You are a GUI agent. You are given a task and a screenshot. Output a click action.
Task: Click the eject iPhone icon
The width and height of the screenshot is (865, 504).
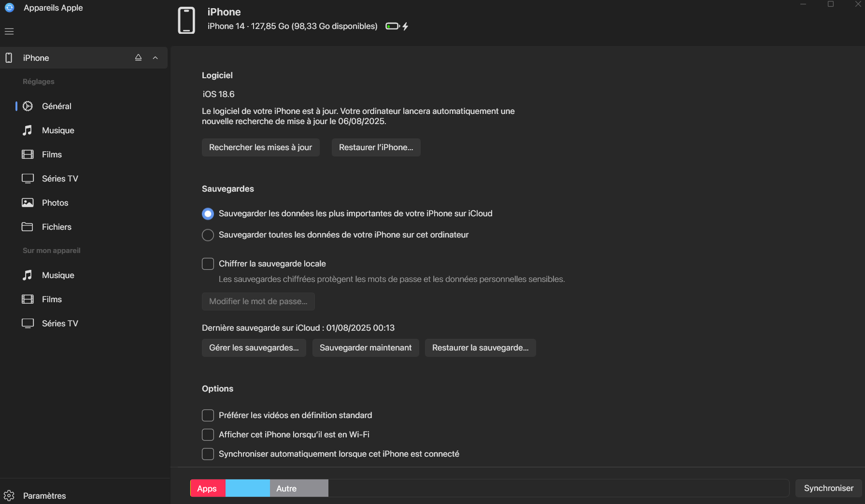click(138, 57)
